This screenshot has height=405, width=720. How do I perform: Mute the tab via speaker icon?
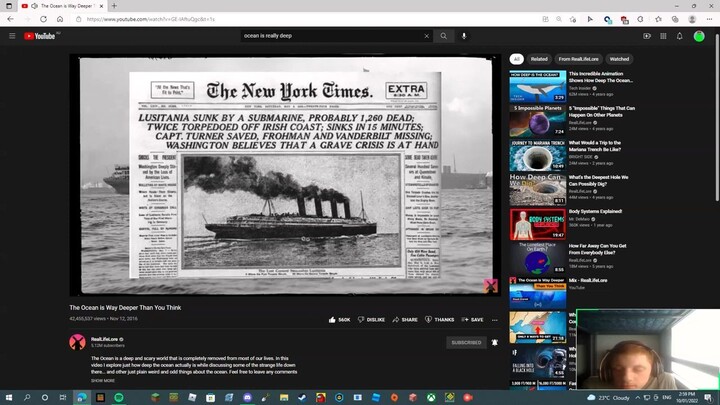click(x=34, y=6)
